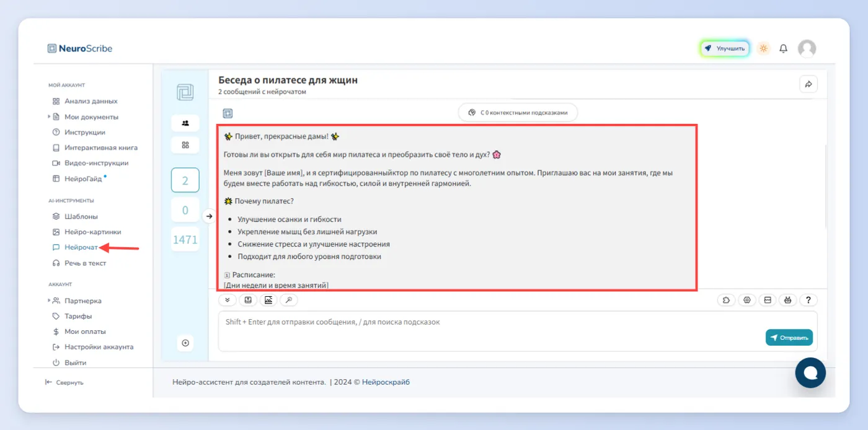
Task: Open the question mark help button
Action: click(x=808, y=300)
